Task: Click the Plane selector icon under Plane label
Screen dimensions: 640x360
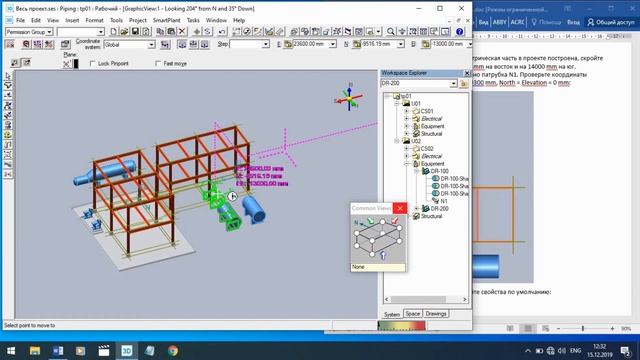Action: [67, 64]
